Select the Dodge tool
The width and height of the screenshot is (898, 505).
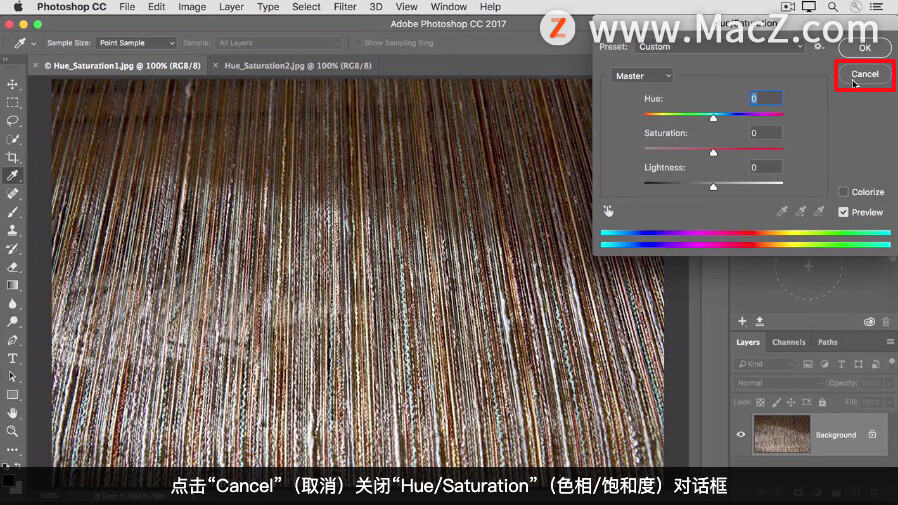13,322
